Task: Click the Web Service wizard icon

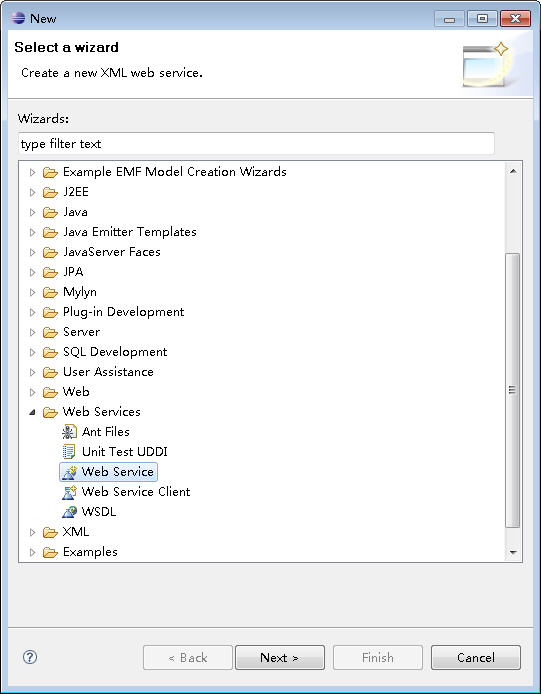Action: [69, 472]
